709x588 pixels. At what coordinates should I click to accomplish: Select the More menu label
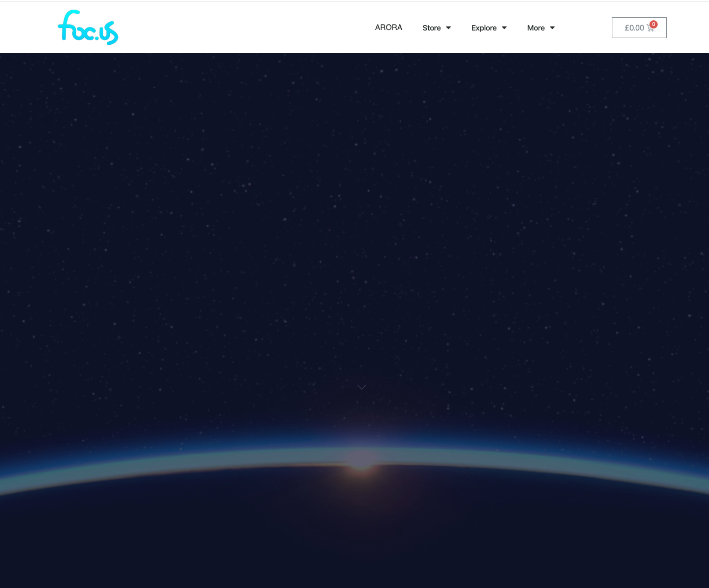click(536, 28)
